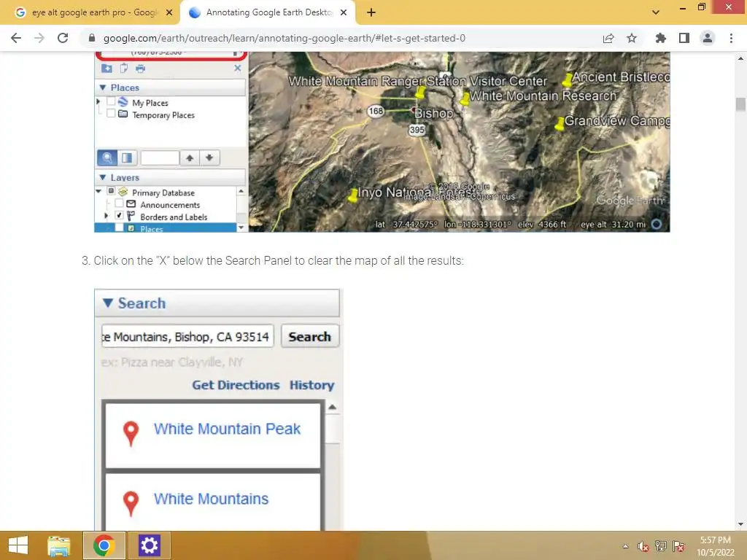
Task: Bookmark this tab with the star icon
Action: tap(631, 38)
